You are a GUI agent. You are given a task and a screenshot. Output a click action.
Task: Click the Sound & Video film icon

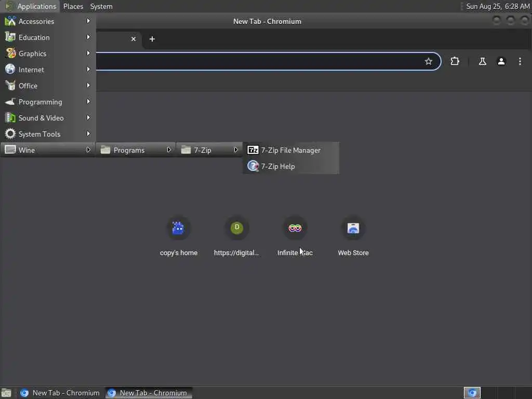click(x=10, y=118)
